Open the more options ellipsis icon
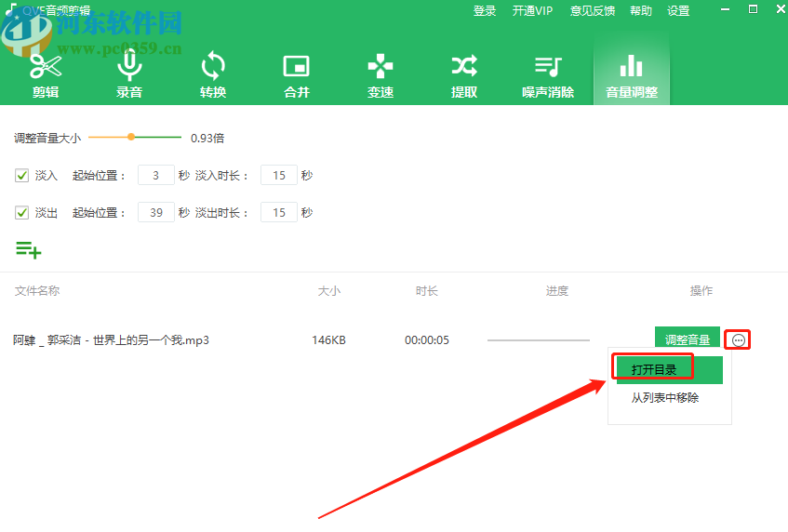The image size is (788, 532). (738, 340)
